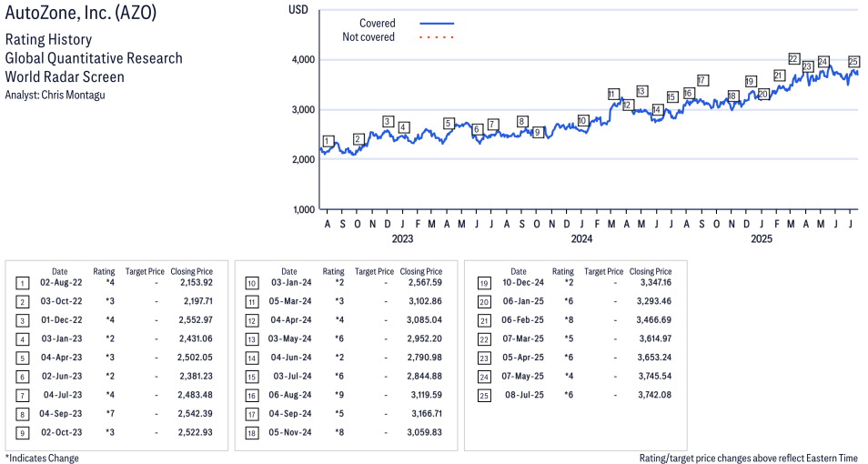The height and width of the screenshot is (464, 868).
Task: Click the Analyst: Chris Montagu line
Action: click(55, 95)
